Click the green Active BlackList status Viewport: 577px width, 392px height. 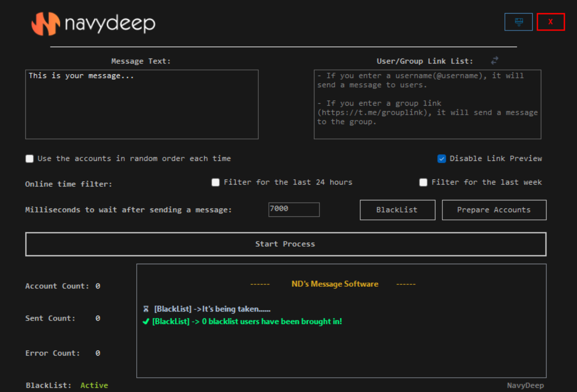(94, 385)
